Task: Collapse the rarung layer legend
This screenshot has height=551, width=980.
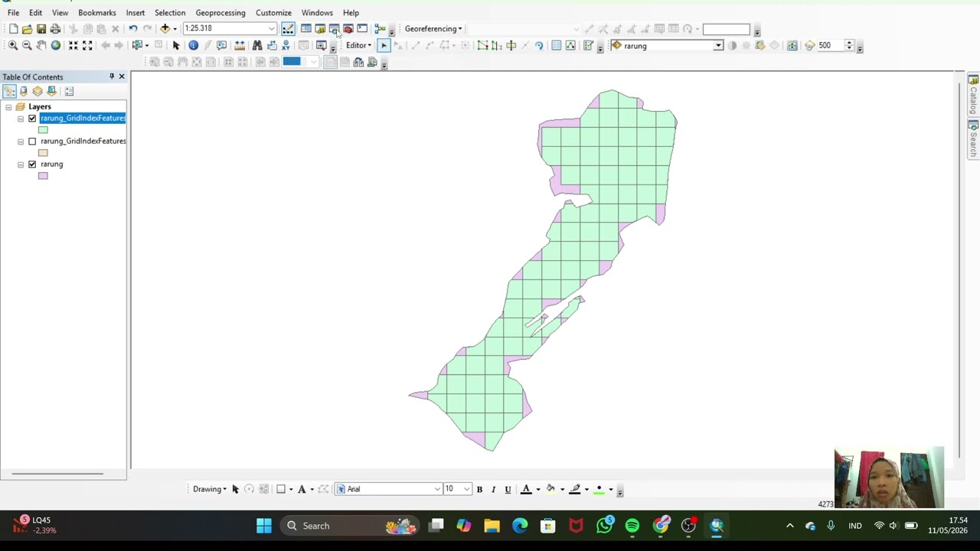Action: pos(21,165)
